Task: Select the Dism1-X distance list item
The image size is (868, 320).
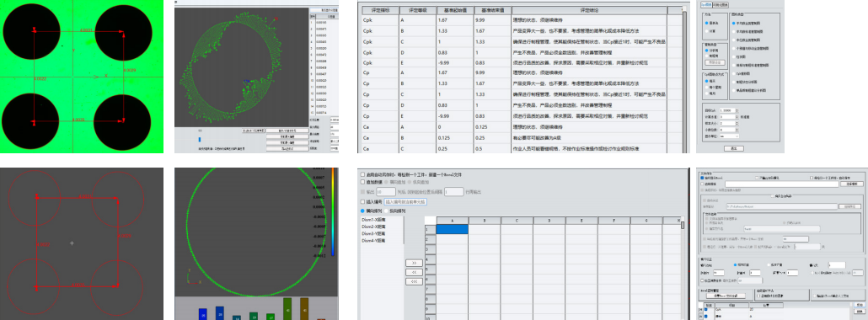Action: [373, 220]
